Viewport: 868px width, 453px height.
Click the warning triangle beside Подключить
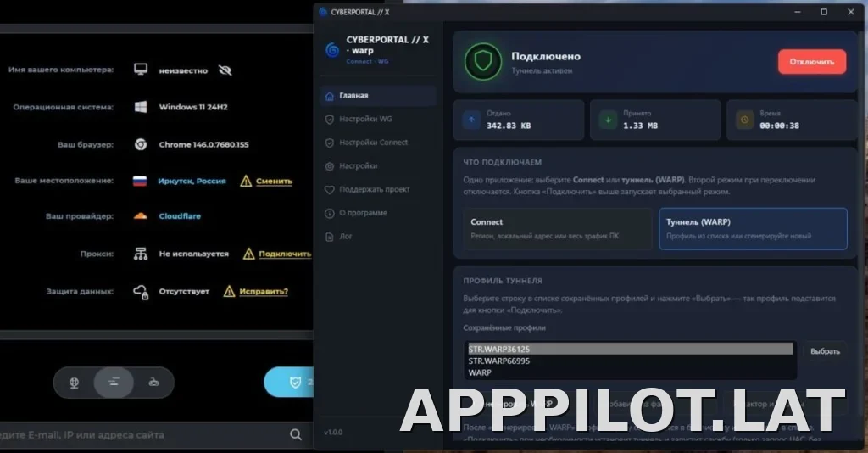pos(249,254)
